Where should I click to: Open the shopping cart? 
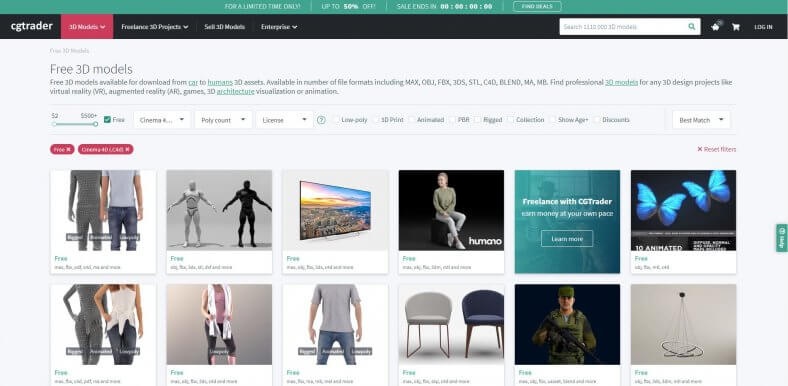tap(736, 27)
